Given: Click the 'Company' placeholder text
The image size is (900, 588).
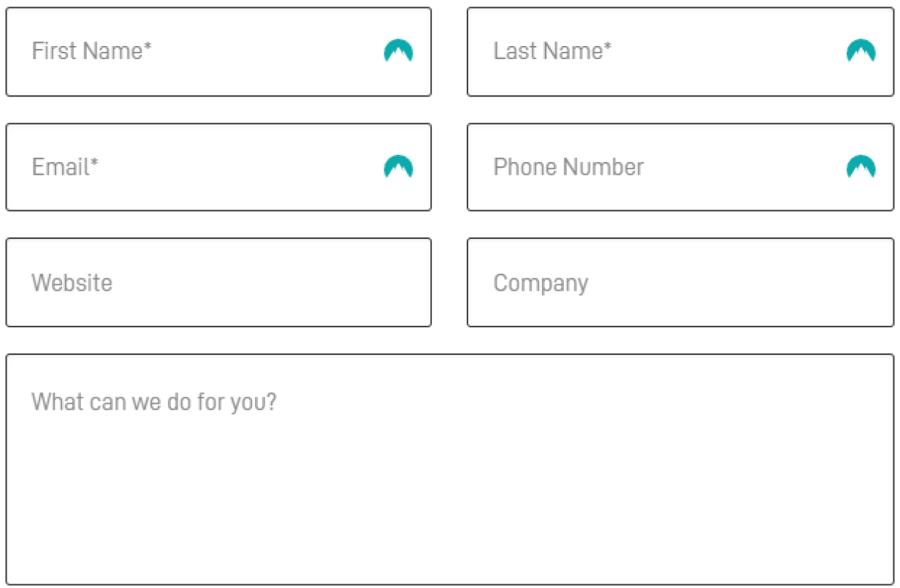Looking at the screenshot, I should pyautogui.click(x=541, y=284).
